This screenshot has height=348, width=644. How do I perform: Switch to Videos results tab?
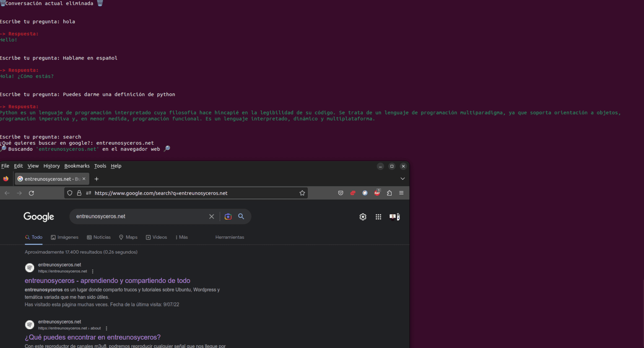click(156, 237)
